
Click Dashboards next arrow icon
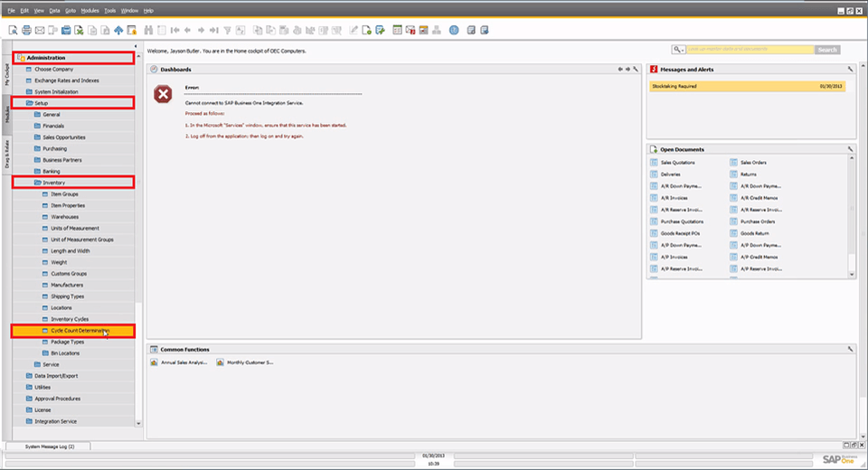627,70
